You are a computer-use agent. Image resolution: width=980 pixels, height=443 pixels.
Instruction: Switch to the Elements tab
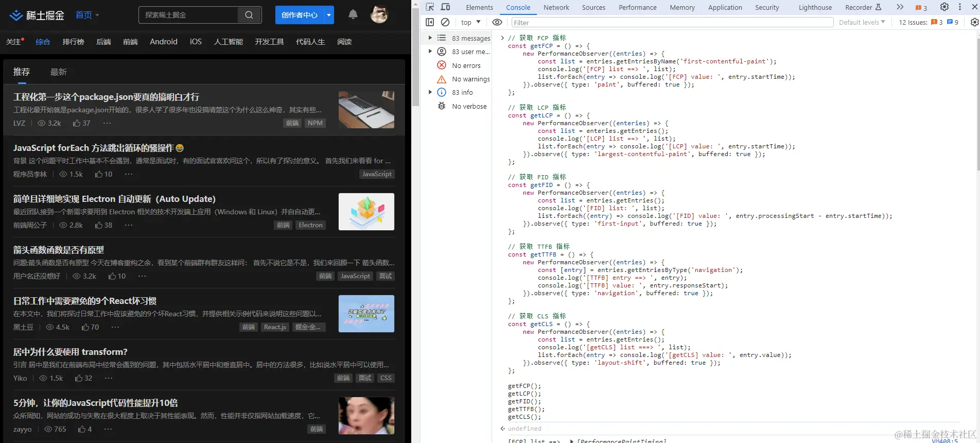[479, 7]
